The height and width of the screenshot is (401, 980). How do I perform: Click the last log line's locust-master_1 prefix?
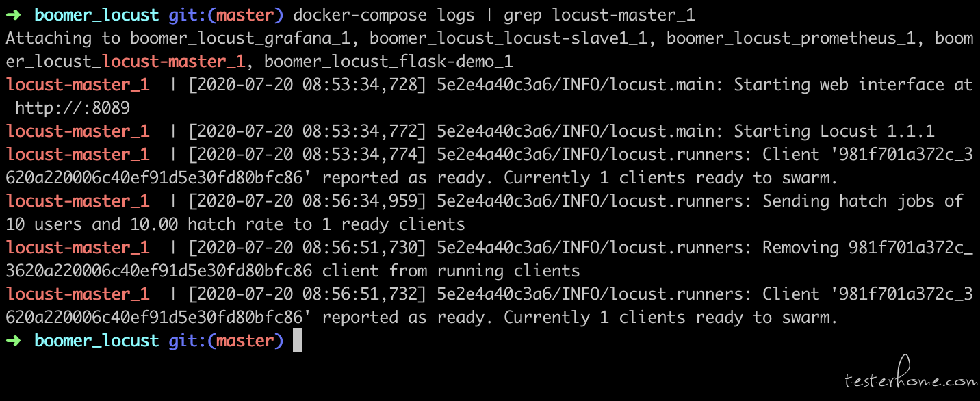(77, 294)
